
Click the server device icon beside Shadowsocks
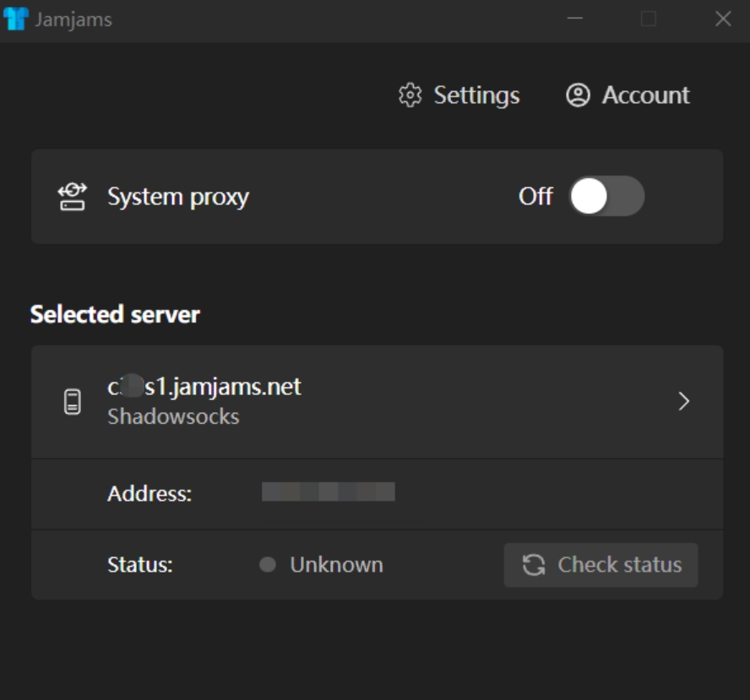coord(73,402)
